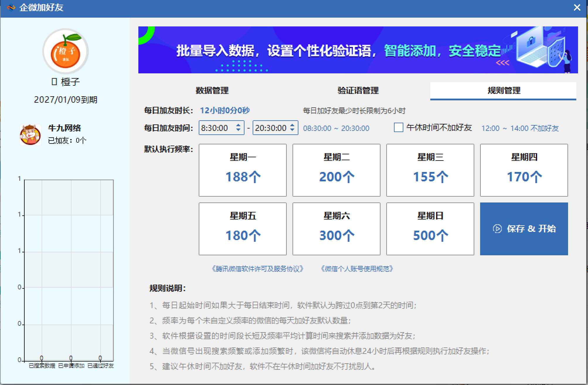This screenshot has height=385, width=588.
Task: Increase start time with up arrow
Action: click(238, 125)
